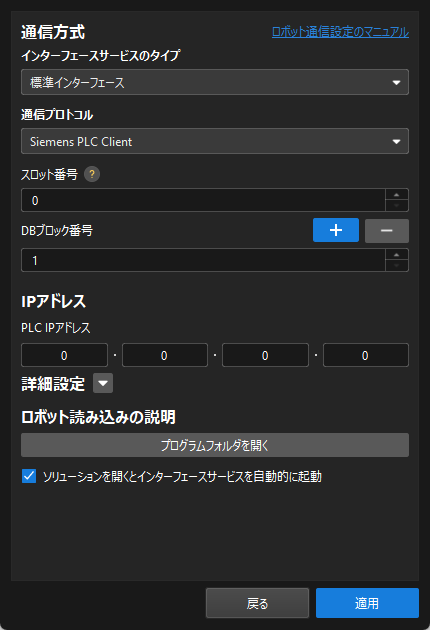Open the 通信プロトコル Siemens PLC Client dropdown

[x=215, y=141]
